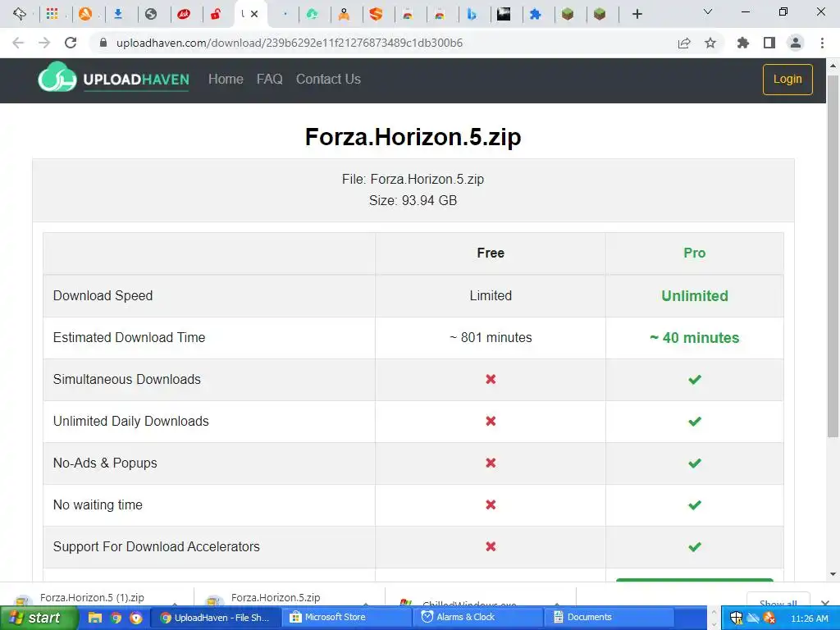Click the Forza.Horizon.5.zip page heading
The image size is (840, 630).
click(x=413, y=137)
